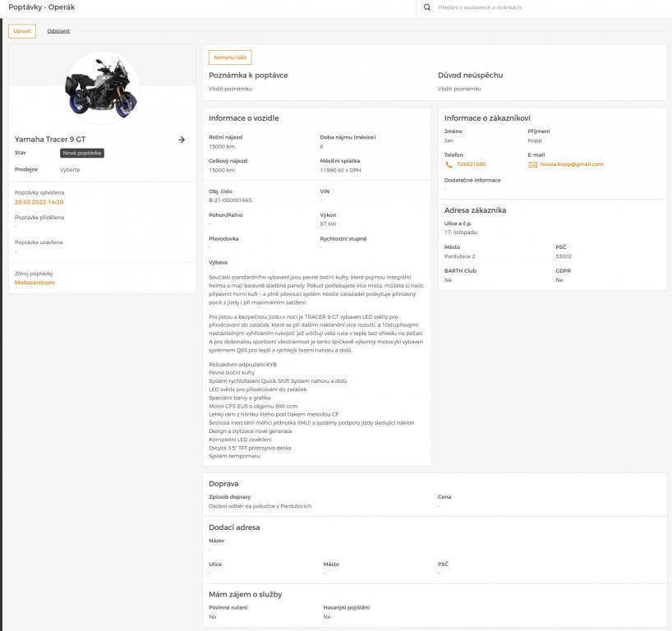Open vehicle detail via arrow icon
Viewport: 672px width, 631px height.
[x=182, y=140]
